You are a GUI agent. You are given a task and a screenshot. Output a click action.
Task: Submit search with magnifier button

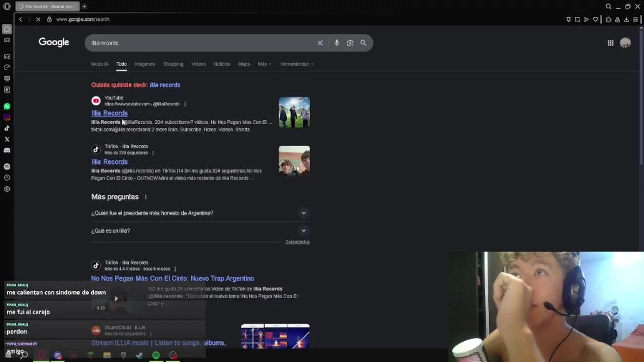[363, 43]
